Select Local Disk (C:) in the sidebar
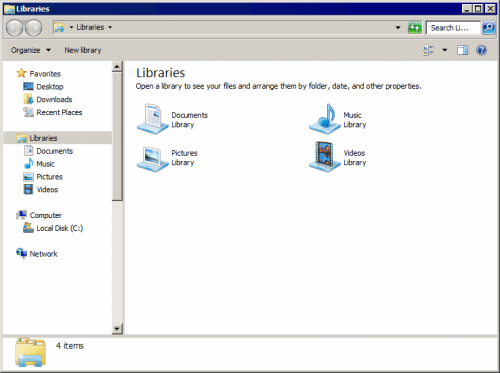This screenshot has height=373, width=500. (x=59, y=228)
